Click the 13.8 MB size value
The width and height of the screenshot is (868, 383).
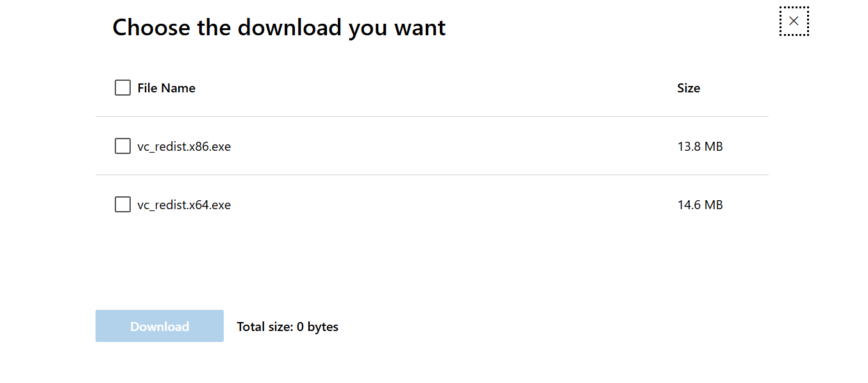click(700, 146)
